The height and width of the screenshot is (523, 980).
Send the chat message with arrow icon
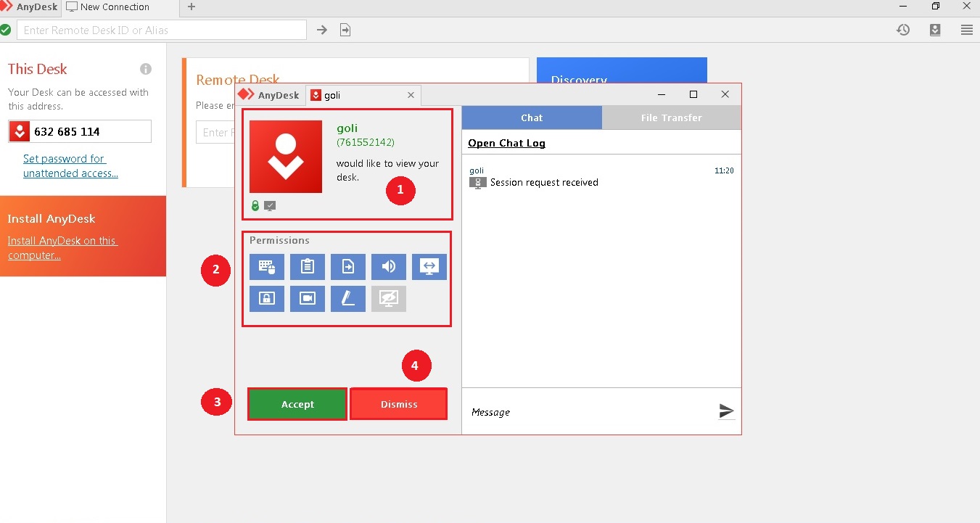[726, 411]
